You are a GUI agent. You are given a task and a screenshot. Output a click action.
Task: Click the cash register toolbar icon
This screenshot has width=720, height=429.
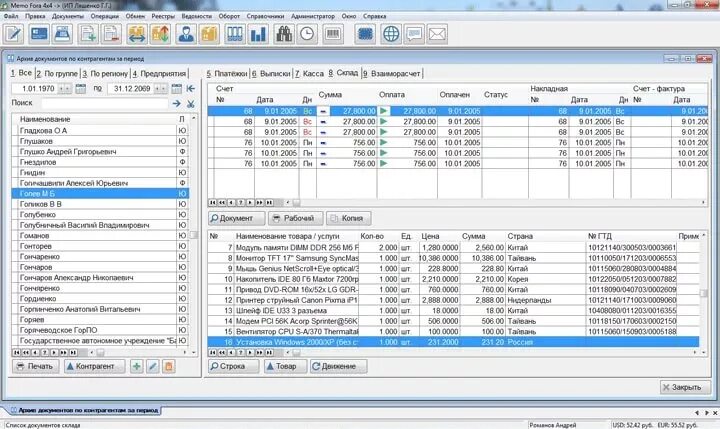tap(62, 34)
